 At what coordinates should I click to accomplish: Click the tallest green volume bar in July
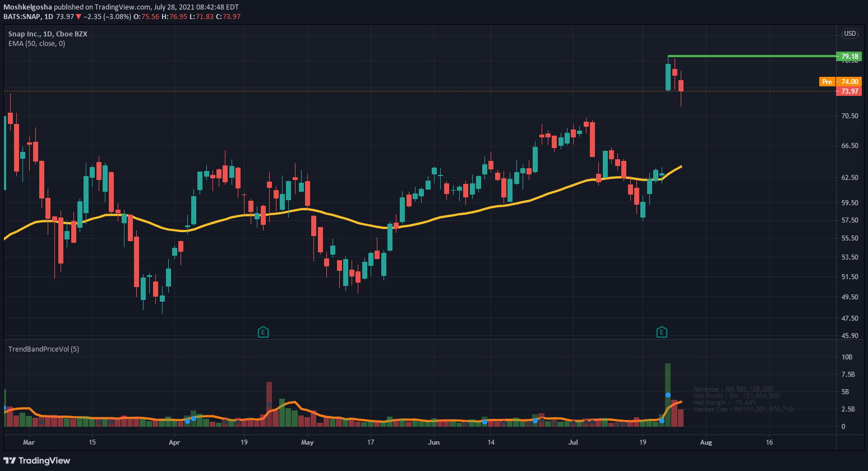(x=668, y=395)
